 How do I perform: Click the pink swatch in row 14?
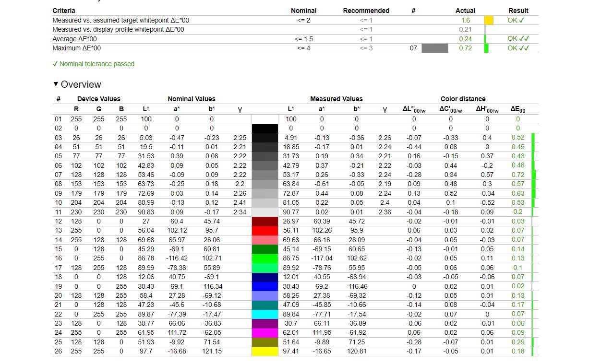(265, 240)
